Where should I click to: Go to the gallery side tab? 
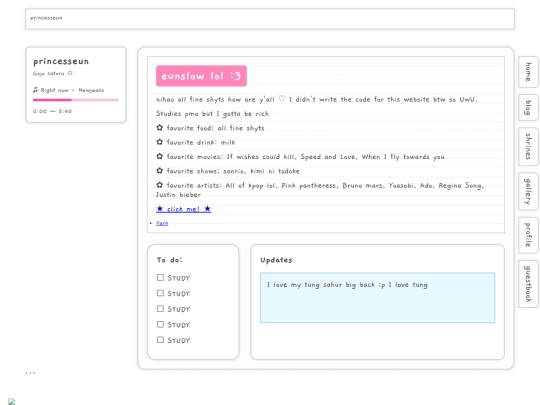coord(528,191)
